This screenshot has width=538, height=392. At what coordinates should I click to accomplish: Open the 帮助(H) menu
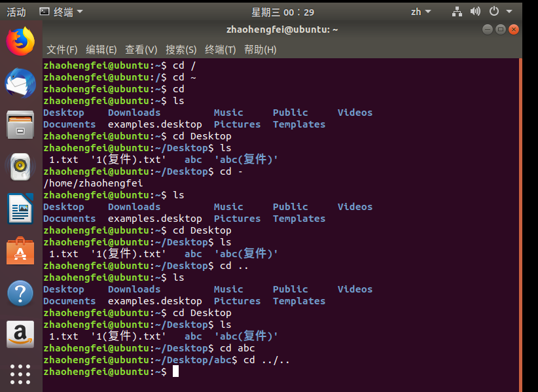pos(260,50)
